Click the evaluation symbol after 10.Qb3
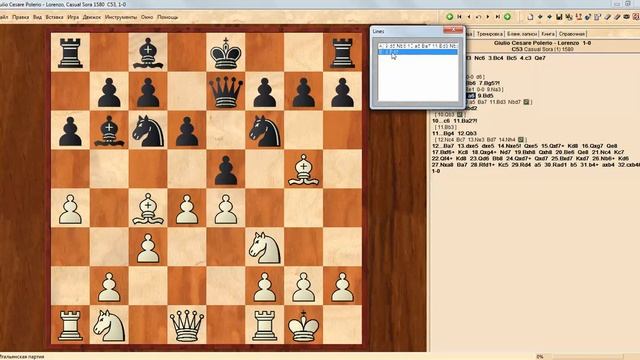This screenshot has height=360, width=640. 460,115
